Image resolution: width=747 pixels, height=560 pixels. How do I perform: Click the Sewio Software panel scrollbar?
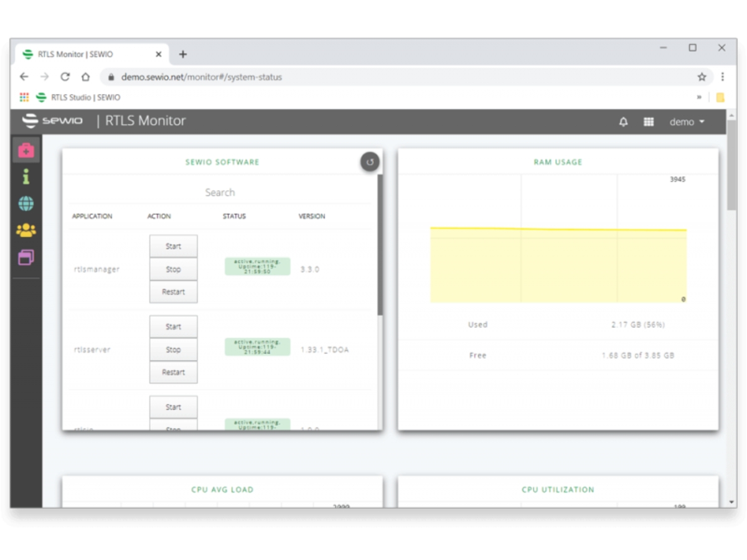pyautogui.click(x=380, y=245)
